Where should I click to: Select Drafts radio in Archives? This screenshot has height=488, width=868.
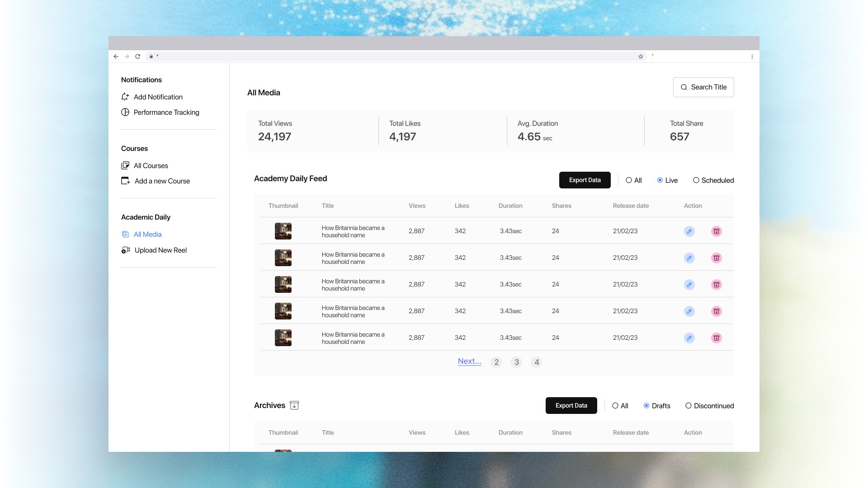[x=646, y=406]
